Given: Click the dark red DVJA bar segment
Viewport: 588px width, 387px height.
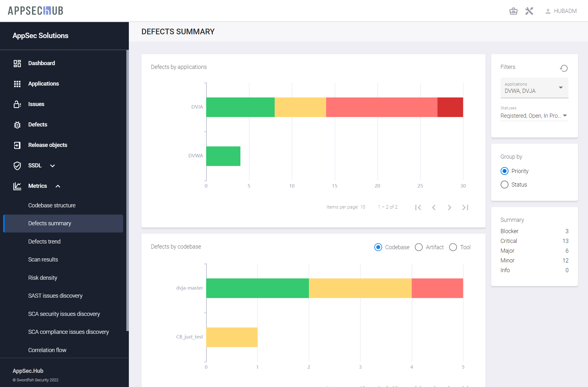Looking at the screenshot, I should (x=450, y=107).
